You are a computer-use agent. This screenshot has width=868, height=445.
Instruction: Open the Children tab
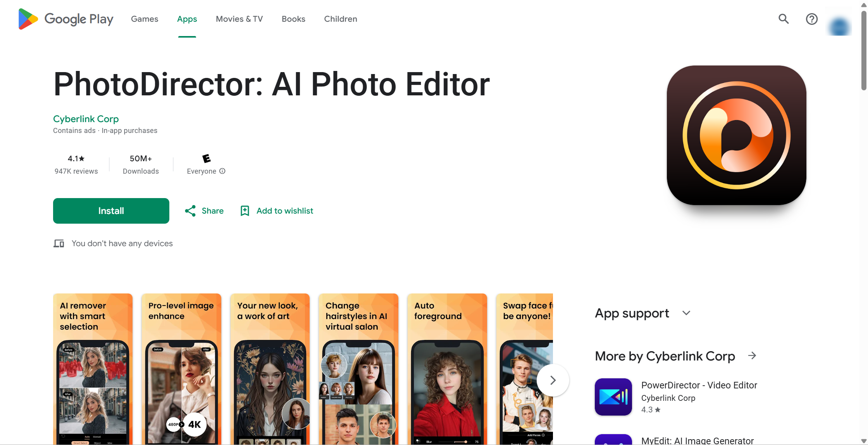340,19
